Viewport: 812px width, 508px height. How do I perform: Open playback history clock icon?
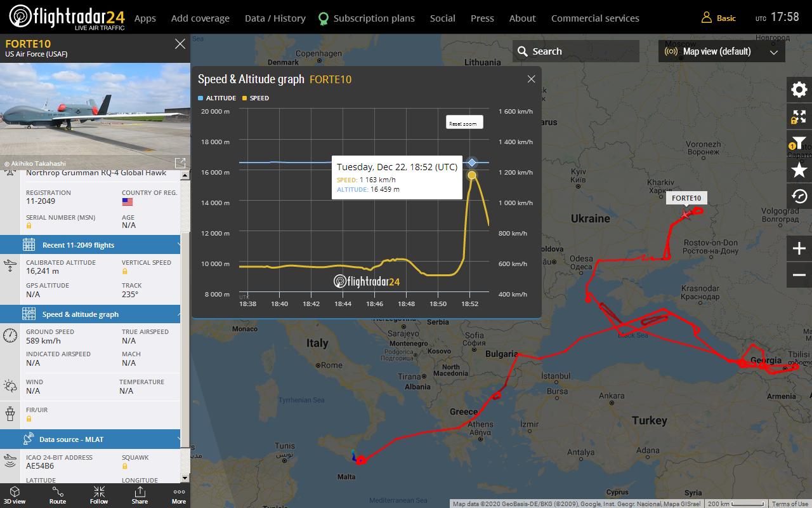(x=799, y=196)
